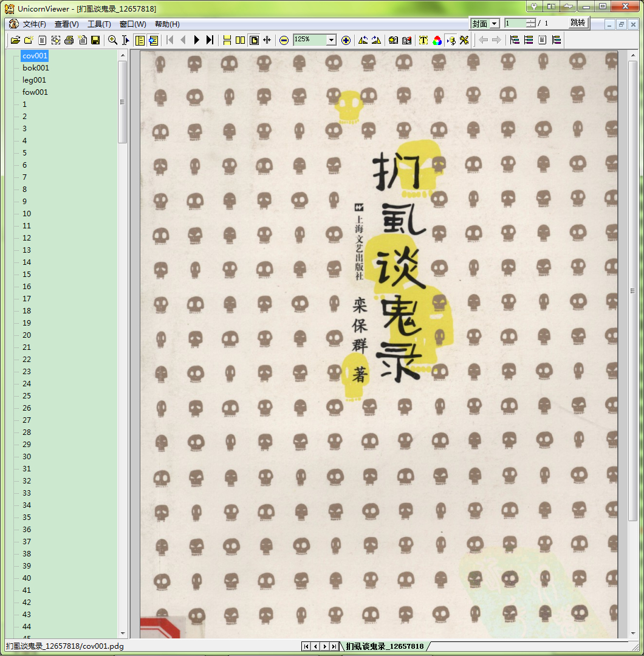Viewport: 644px width, 656px height.
Task: Open the RGB color settings icon
Action: coord(437,40)
